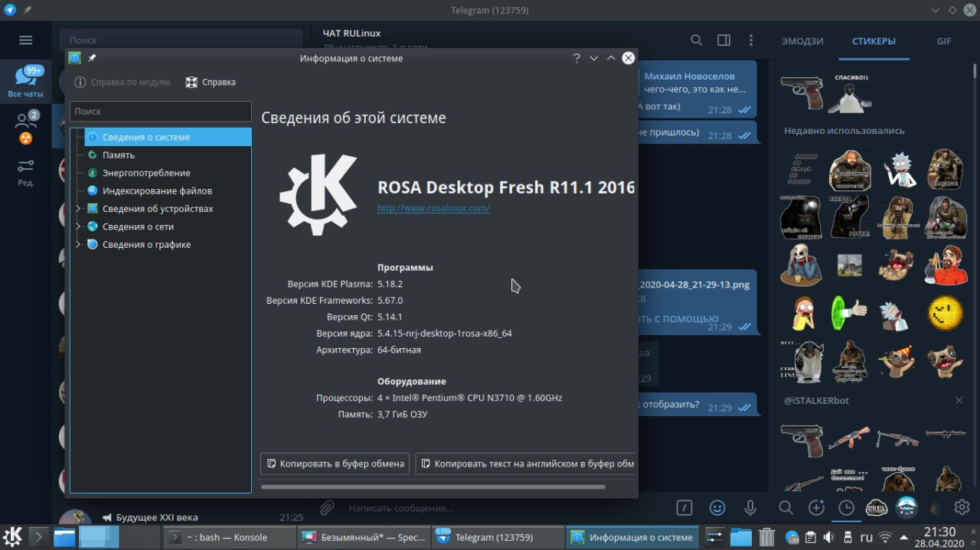Switch to the СТИКЕРЫ tab
The image size is (980, 550).
874,41
